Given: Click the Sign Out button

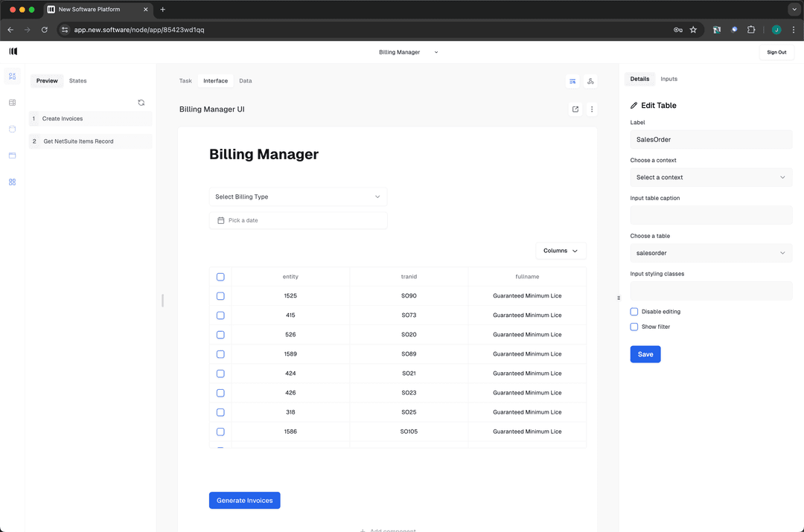Looking at the screenshot, I should [x=776, y=52].
